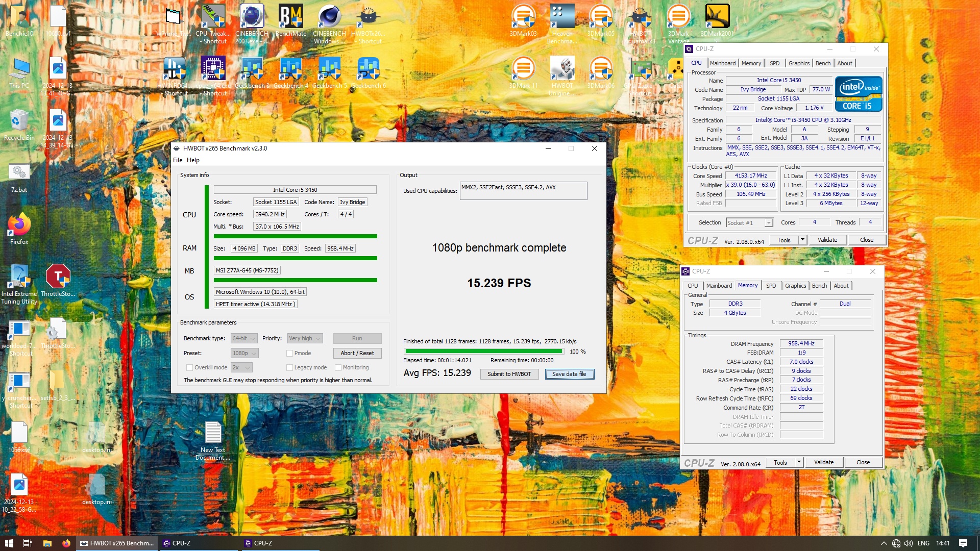This screenshot has height=551, width=980.
Task: Toggle the Legacy mode checkbox
Action: pos(289,367)
